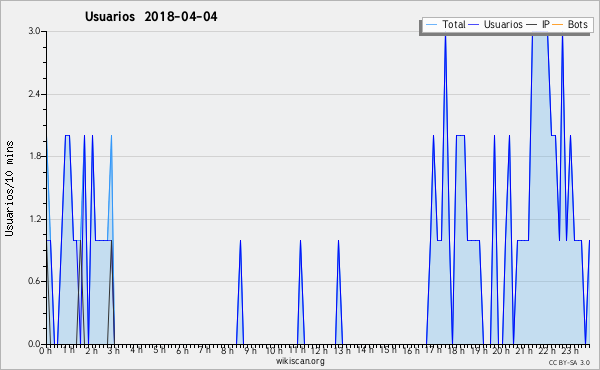
Task: Click the y-axis label 'Usuarios/10 mins'
Action: point(9,188)
